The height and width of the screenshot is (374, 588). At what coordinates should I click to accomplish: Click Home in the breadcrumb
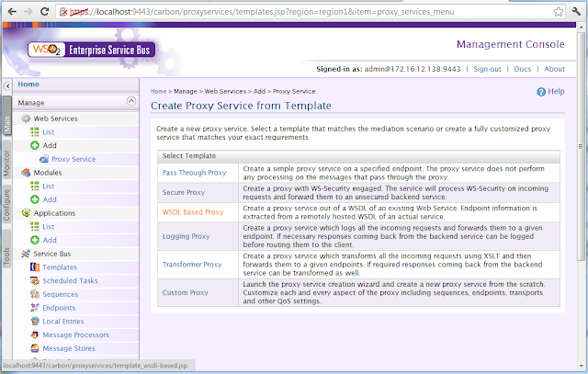pos(159,91)
